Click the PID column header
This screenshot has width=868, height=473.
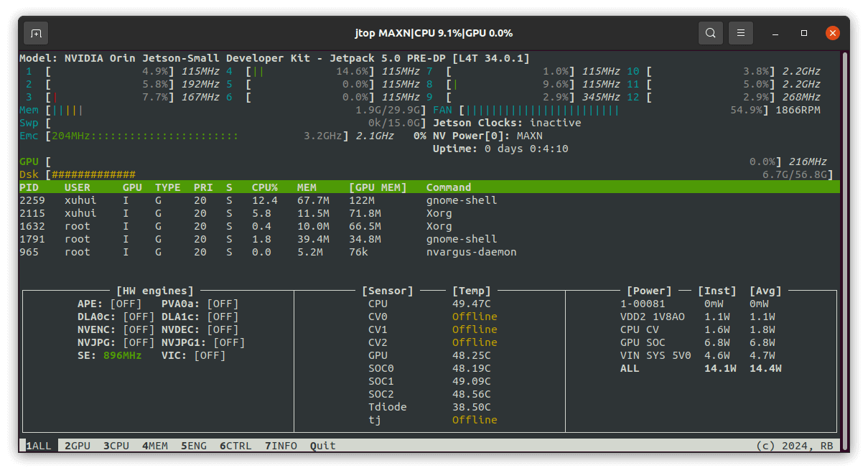point(29,187)
